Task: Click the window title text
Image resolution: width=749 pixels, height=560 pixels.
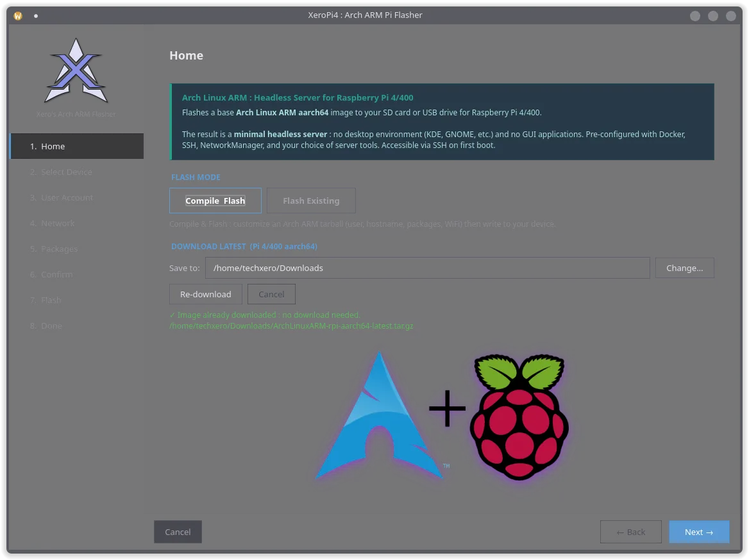Action: click(365, 15)
